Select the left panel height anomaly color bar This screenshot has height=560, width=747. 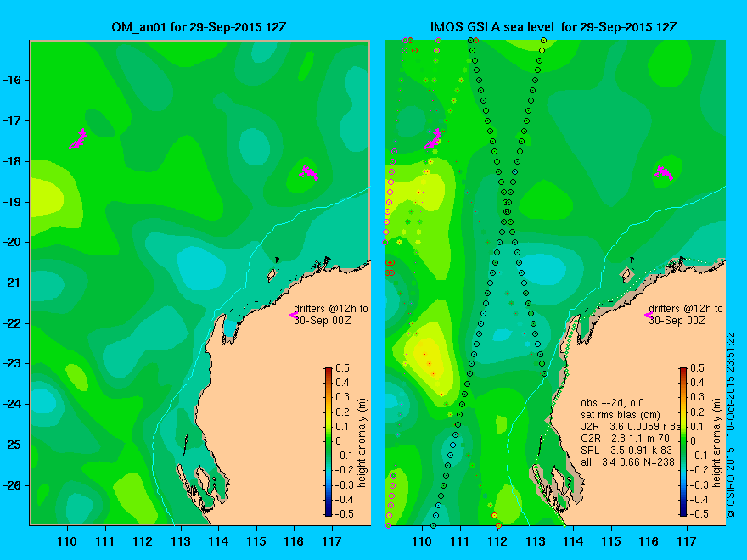(329, 441)
